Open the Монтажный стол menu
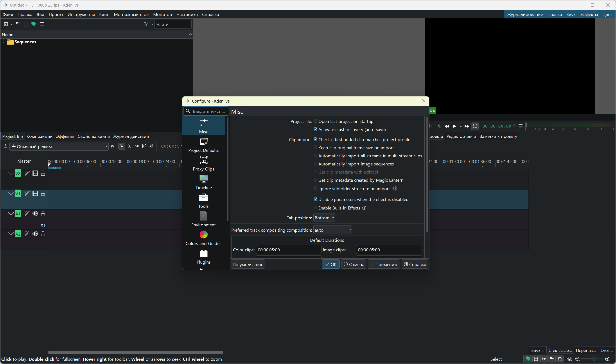616x364 pixels. coord(131,14)
